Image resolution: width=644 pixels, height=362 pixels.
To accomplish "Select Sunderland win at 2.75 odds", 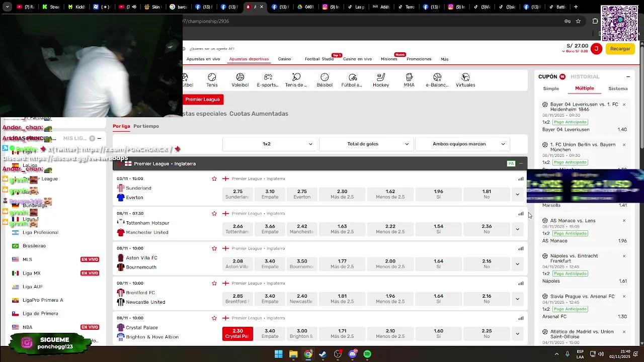I will (x=238, y=194).
